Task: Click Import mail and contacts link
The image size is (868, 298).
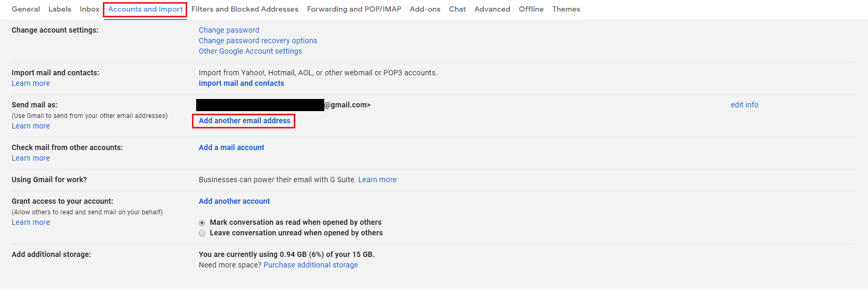Action: coord(242,83)
